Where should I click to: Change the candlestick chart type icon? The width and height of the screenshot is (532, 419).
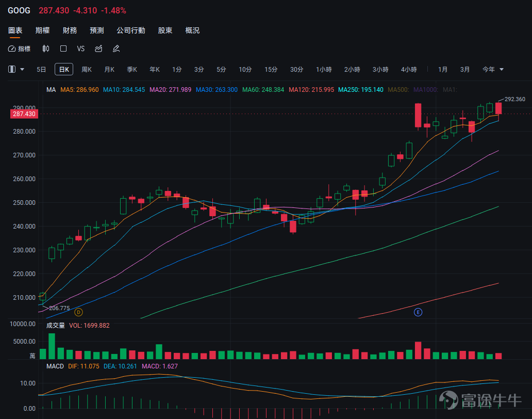(x=46, y=49)
